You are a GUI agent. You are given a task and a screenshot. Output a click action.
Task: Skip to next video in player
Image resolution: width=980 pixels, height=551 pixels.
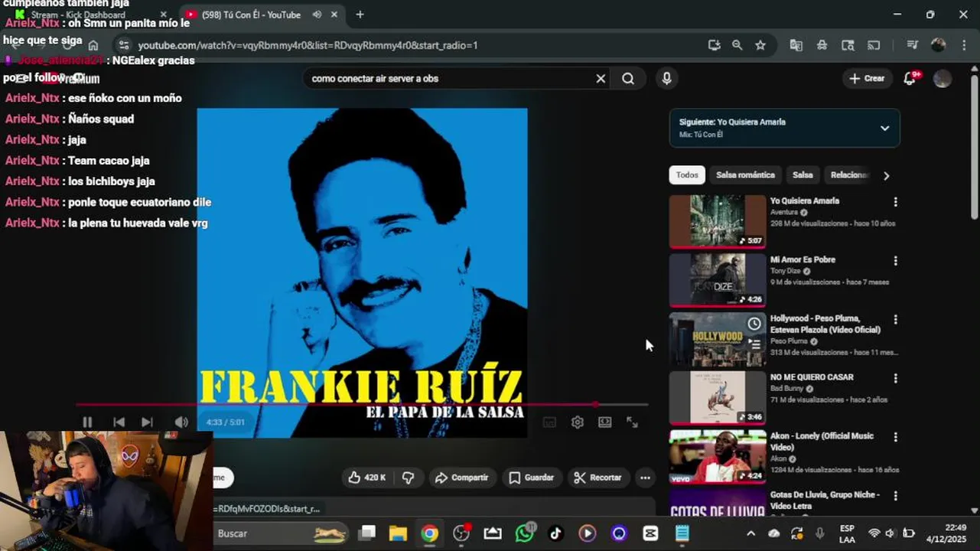point(147,422)
